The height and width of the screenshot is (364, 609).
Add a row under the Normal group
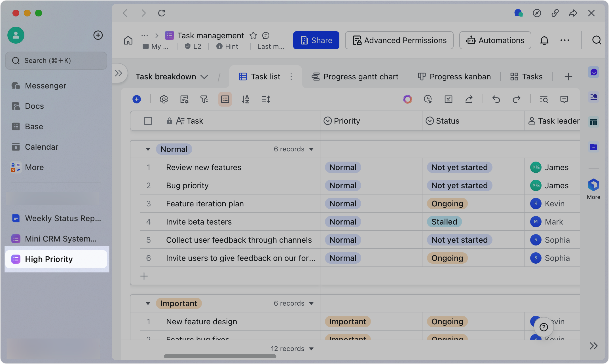144,276
